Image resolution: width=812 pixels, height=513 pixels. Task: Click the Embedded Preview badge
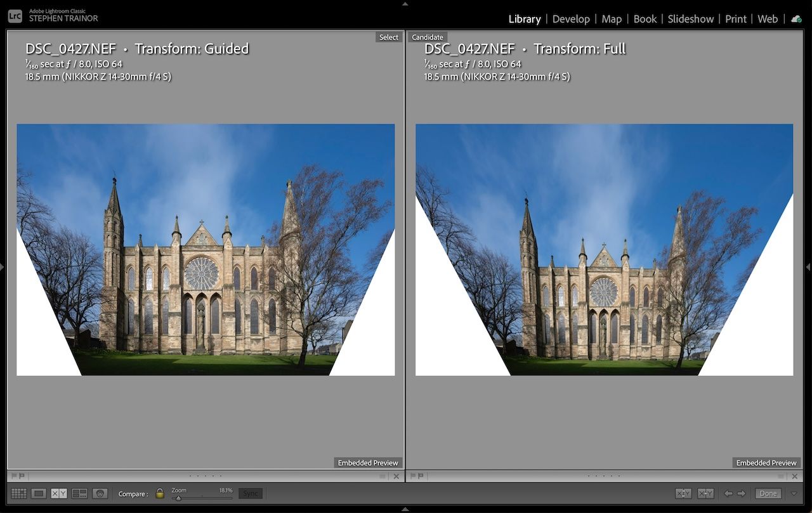click(x=368, y=462)
